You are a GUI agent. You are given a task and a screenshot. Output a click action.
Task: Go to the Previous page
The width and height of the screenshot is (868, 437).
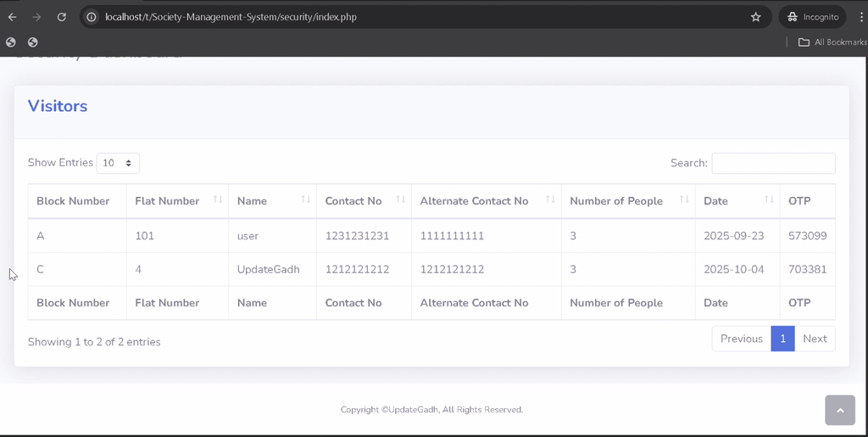click(741, 339)
